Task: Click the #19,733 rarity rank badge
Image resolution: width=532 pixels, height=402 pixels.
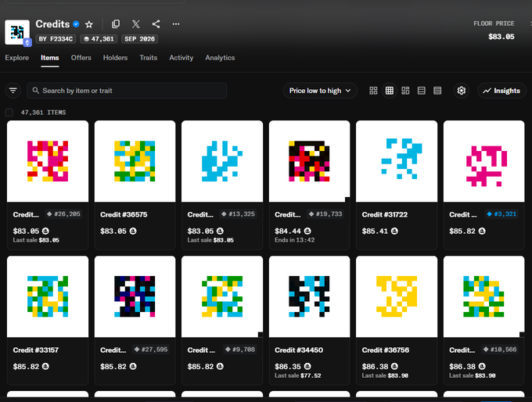Action: pos(325,214)
